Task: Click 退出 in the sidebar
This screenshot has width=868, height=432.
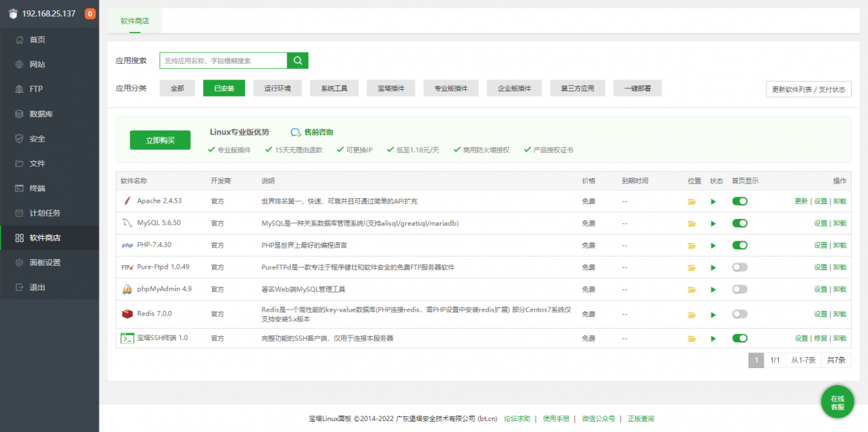Action: coord(50,287)
